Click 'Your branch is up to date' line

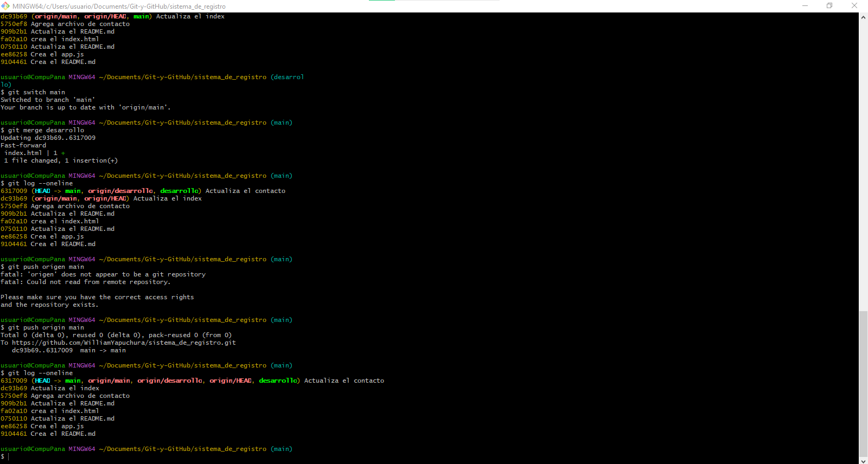point(86,107)
